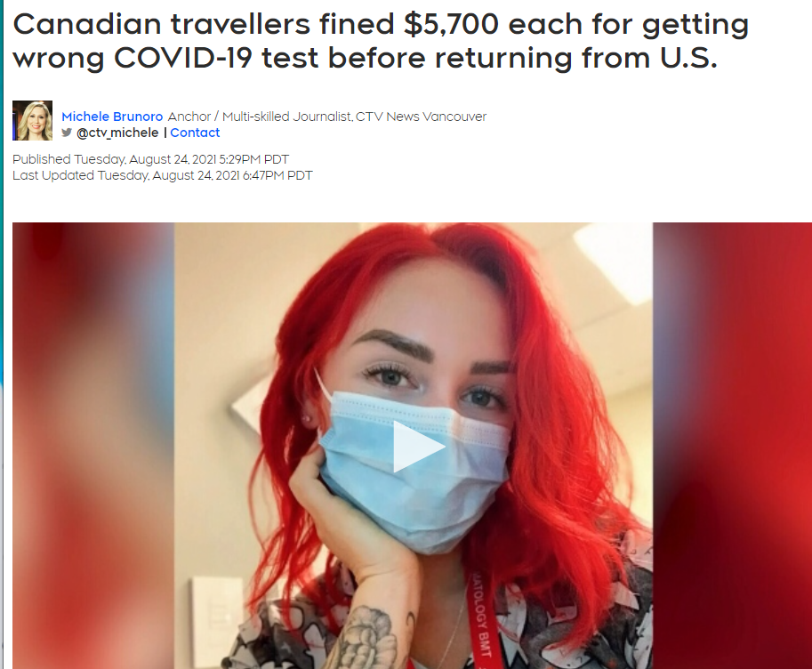
Task: Select the Last Updated timestamp line
Action: tap(163, 175)
